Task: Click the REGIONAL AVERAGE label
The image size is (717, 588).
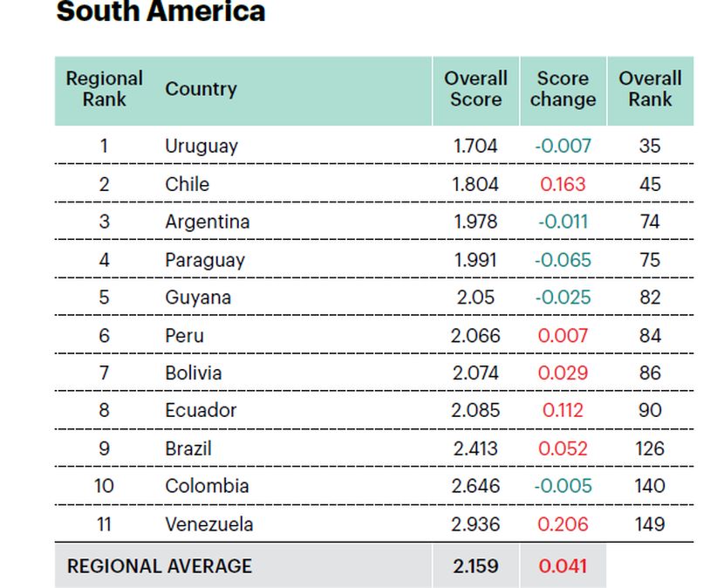Action: pyautogui.click(x=160, y=565)
